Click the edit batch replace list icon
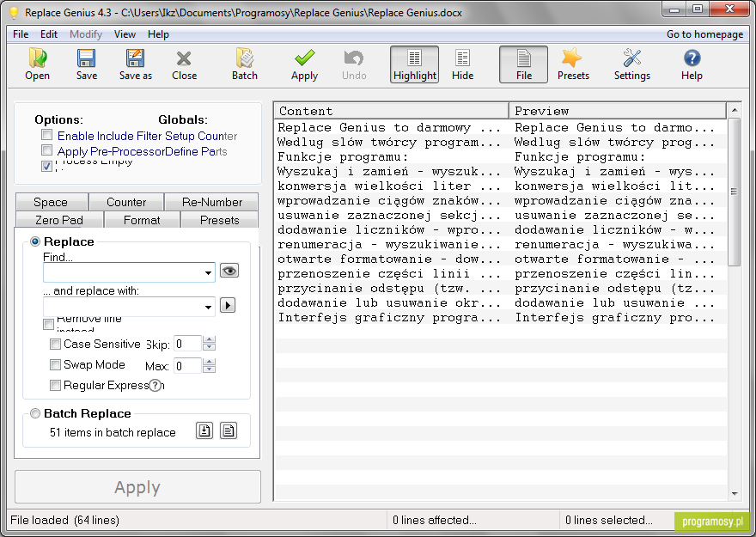This screenshot has height=537, width=756. coord(229,430)
